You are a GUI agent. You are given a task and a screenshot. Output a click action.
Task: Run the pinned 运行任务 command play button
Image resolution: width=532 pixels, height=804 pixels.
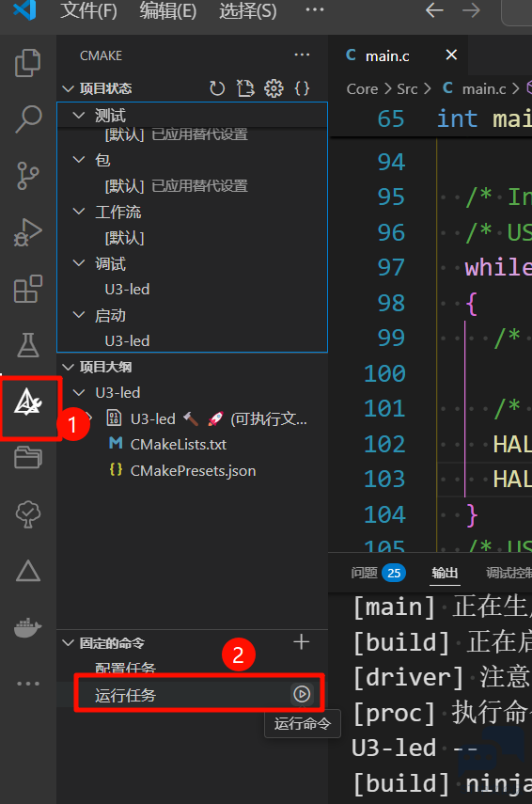(x=302, y=694)
